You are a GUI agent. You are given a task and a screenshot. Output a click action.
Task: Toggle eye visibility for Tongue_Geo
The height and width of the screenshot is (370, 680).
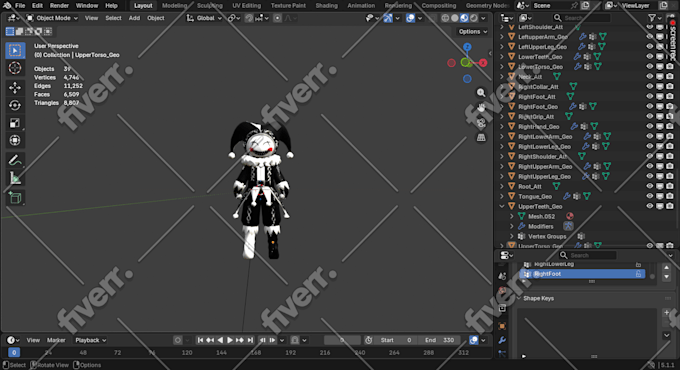click(650, 196)
